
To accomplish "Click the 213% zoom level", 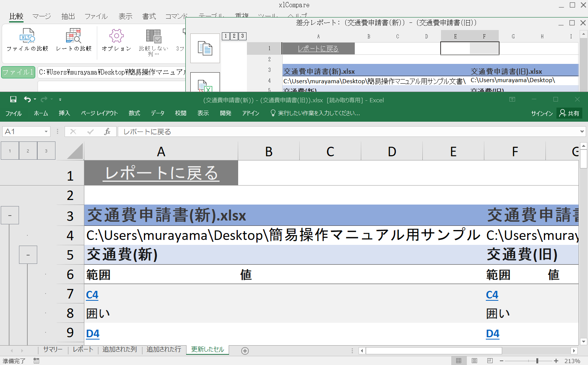I will (x=572, y=361).
